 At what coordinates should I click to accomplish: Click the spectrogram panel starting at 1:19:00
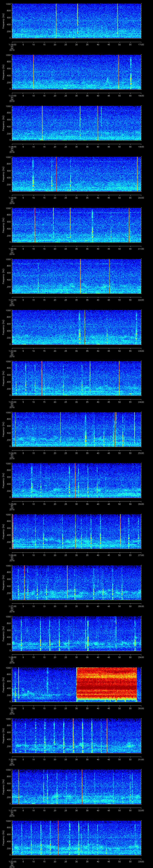tap(77, 174)
